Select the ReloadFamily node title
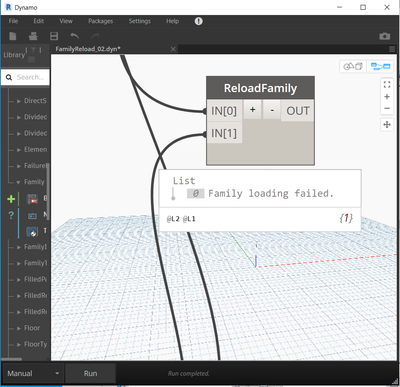Viewport: 400px width, 387px height. [x=260, y=88]
